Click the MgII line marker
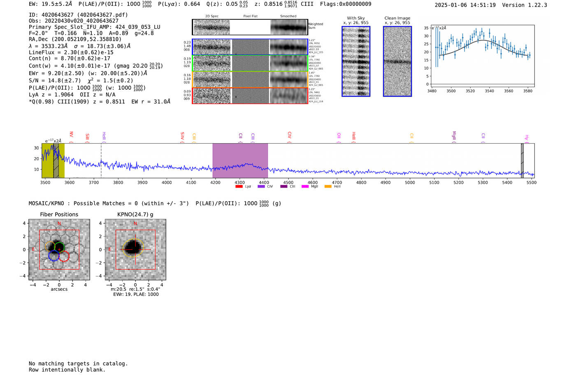The image size is (576, 392). [454, 135]
